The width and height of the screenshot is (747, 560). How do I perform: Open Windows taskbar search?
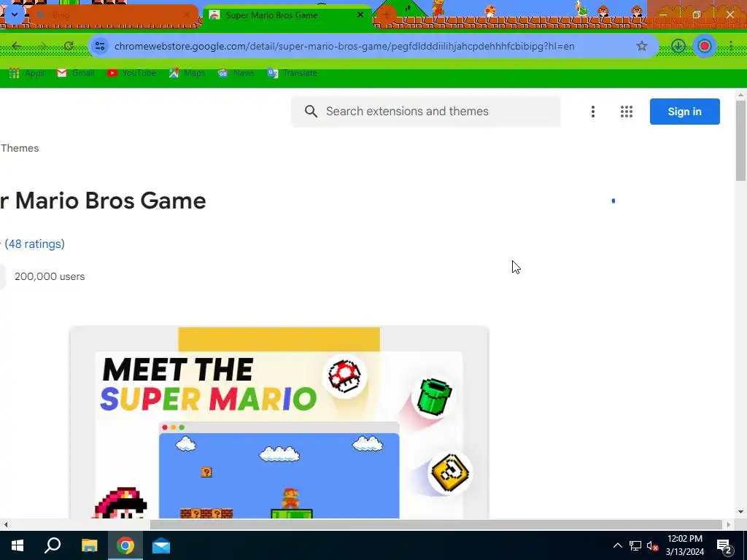[53, 545]
